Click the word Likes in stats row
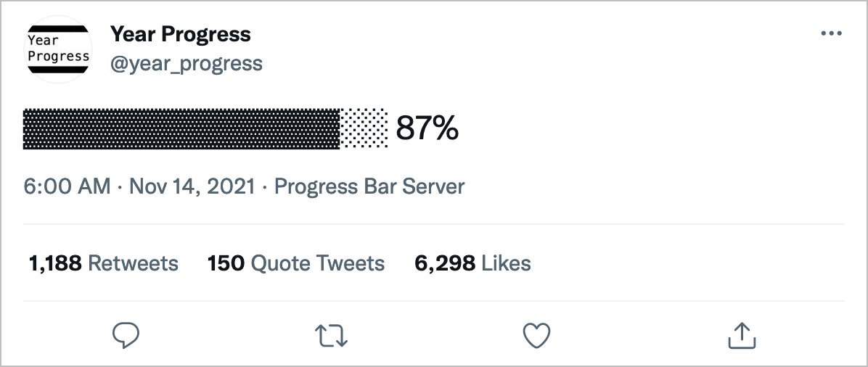The width and height of the screenshot is (868, 367). 507,263
